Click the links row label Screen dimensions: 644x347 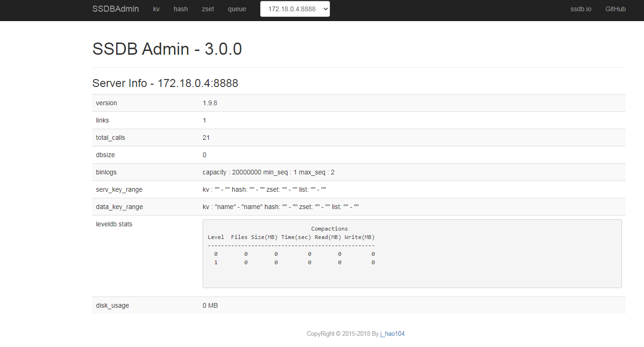coord(102,120)
